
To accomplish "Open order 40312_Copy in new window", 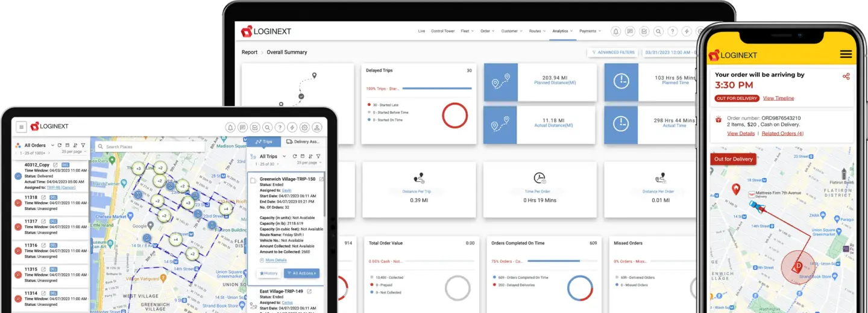I will pos(55,164).
